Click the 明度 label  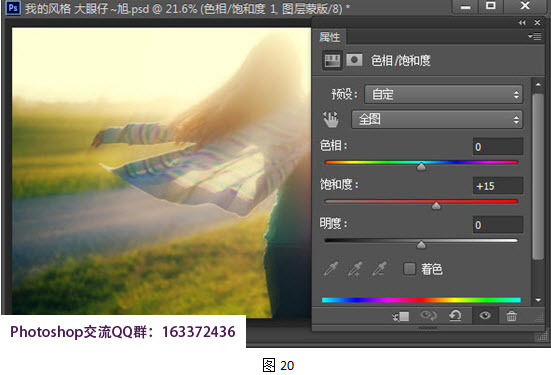(333, 223)
